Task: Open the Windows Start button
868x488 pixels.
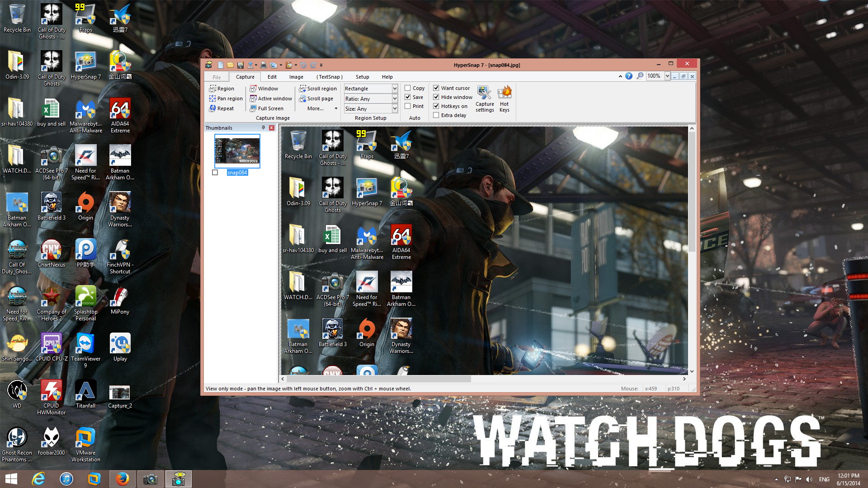Action: pos(11,479)
